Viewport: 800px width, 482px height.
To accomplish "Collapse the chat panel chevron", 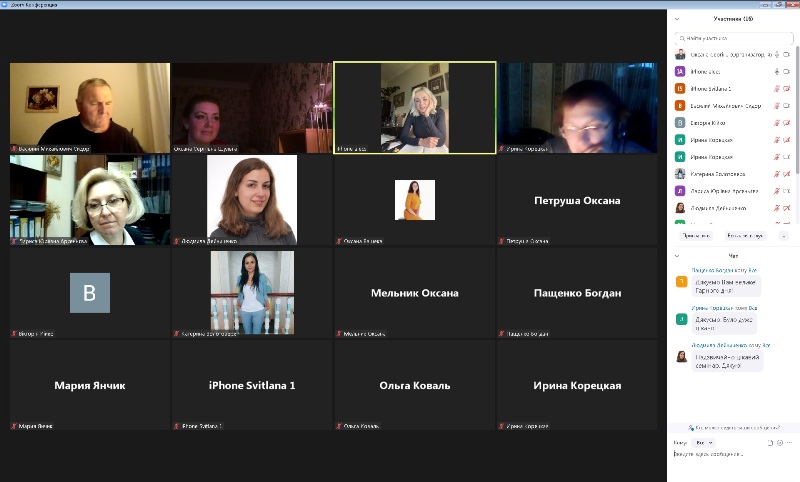I will tap(677, 256).
